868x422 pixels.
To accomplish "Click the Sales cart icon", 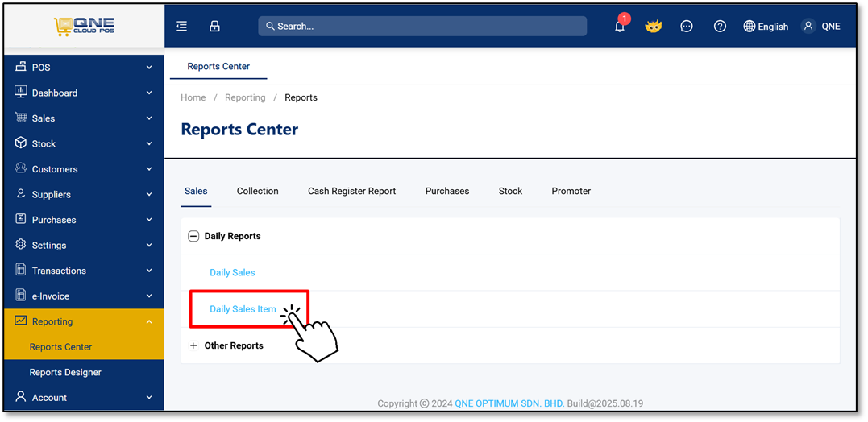I will (x=20, y=118).
